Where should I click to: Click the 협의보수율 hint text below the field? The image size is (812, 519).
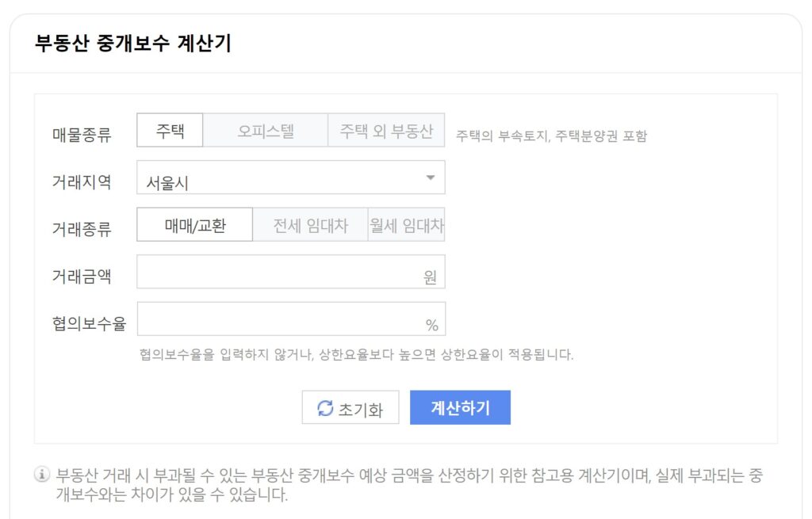(356, 354)
